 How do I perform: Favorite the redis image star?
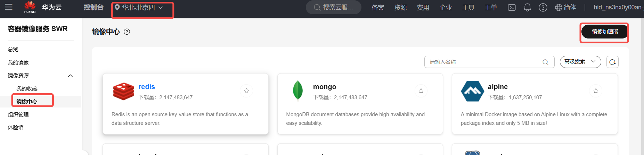click(x=246, y=91)
